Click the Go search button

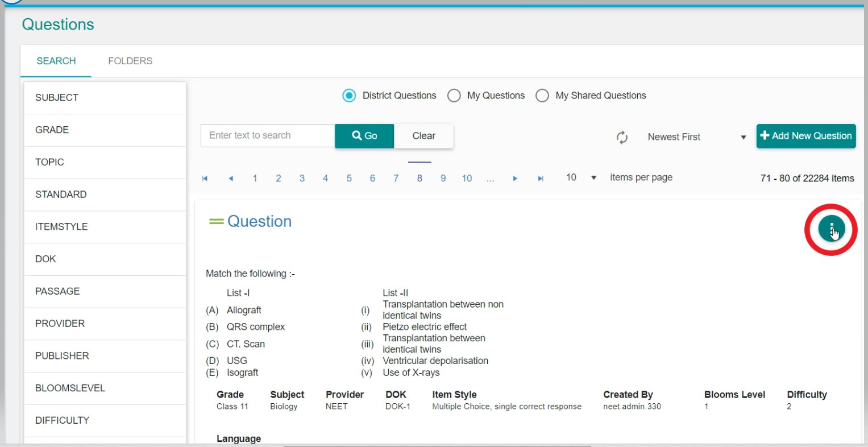(364, 136)
